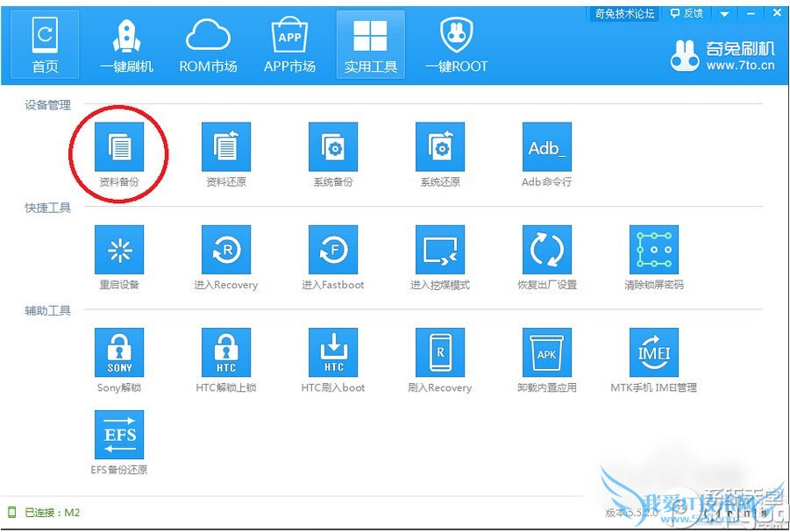The width and height of the screenshot is (790, 532).
Task: Select the 实用工具 tab
Action: (370, 45)
